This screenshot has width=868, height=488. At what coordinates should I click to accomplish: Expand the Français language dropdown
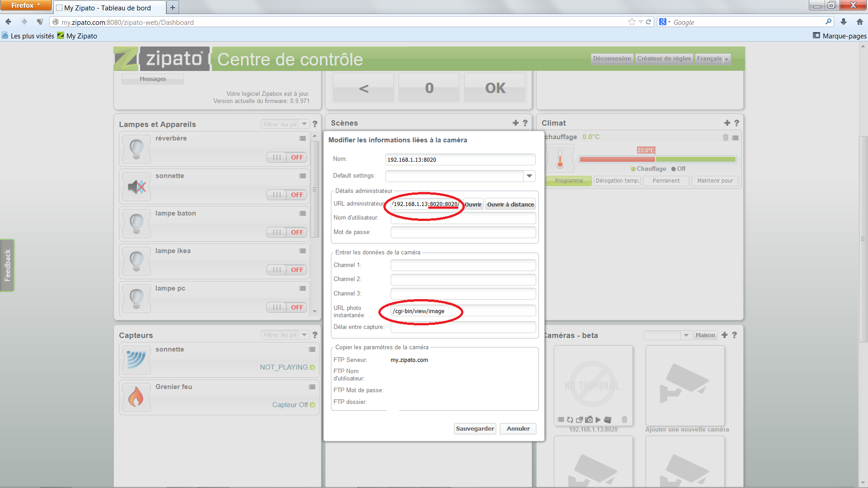click(713, 59)
